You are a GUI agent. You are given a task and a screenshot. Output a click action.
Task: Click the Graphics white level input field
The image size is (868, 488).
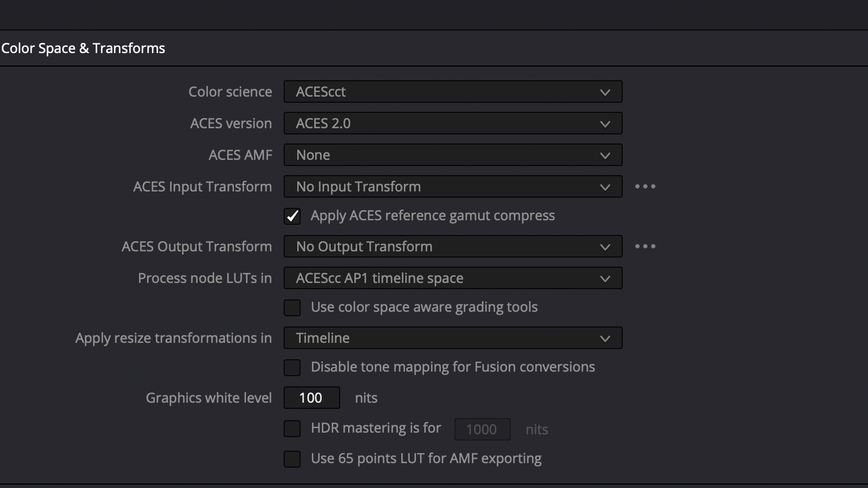(311, 398)
